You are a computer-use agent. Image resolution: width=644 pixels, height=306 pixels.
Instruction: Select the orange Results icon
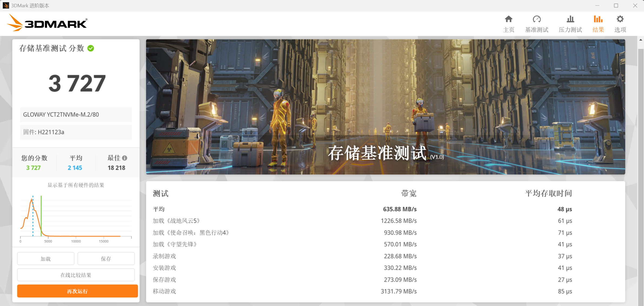[x=598, y=19]
